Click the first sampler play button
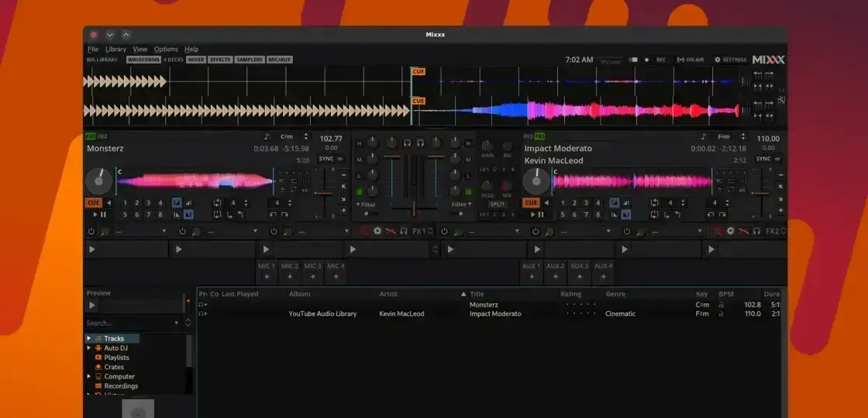 [x=92, y=249]
